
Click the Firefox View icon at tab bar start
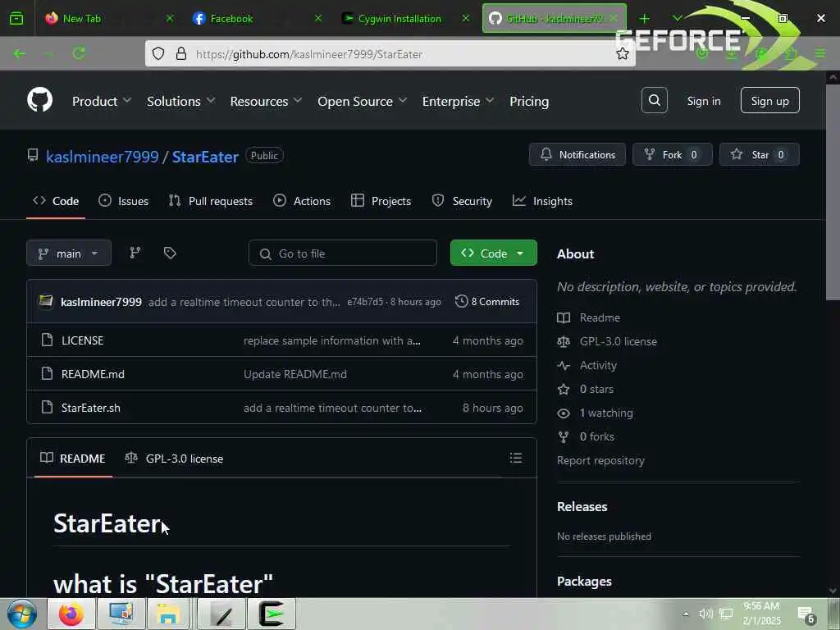(x=16, y=18)
